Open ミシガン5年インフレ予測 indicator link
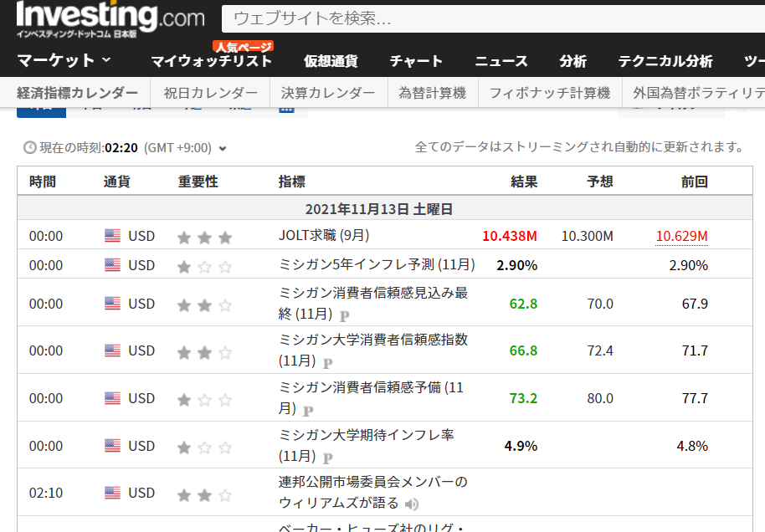The height and width of the screenshot is (532, 765). [376, 265]
